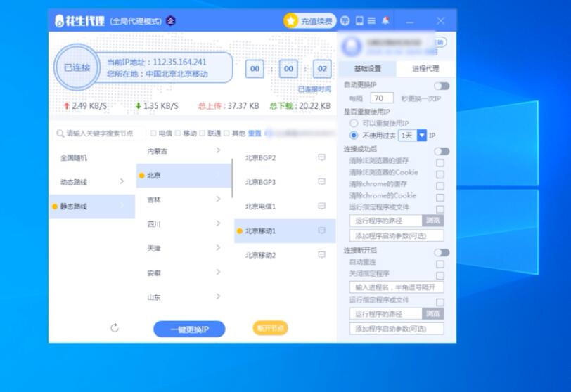Click the circled 举 report icon
The image size is (571, 392).
point(345,21)
